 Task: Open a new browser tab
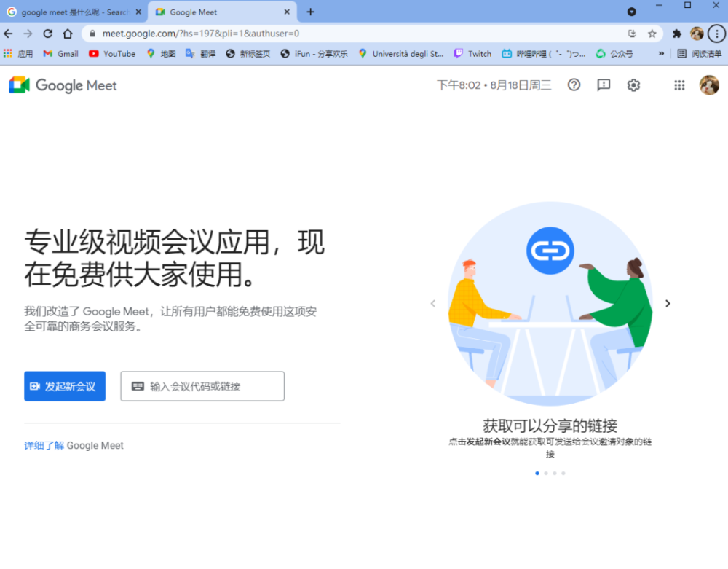[311, 12]
